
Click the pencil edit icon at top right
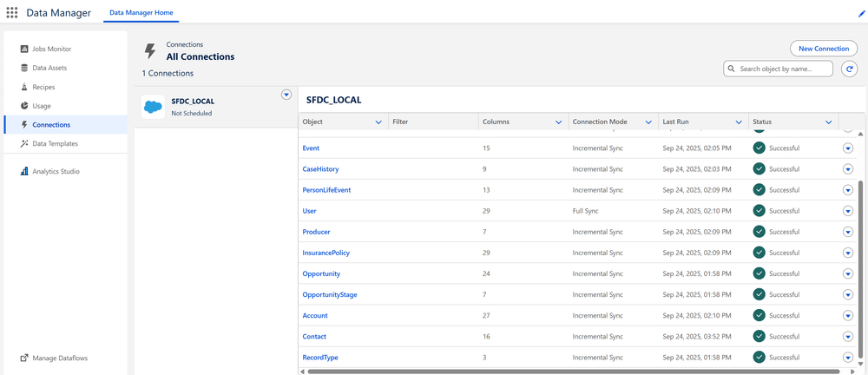click(x=860, y=14)
